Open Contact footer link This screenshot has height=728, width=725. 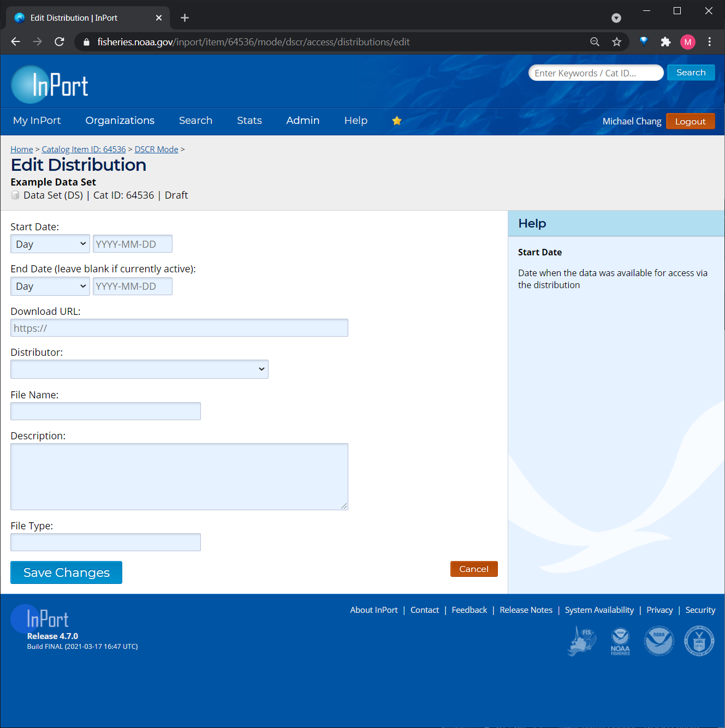(x=425, y=610)
